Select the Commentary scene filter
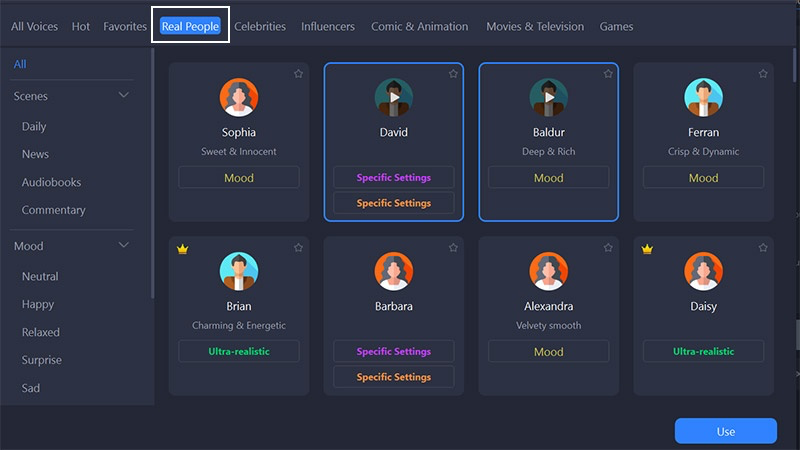The image size is (800, 450). (x=54, y=210)
